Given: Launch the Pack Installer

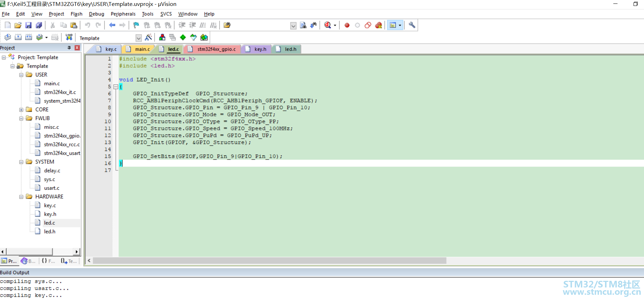Looking at the screenshot, I should coord(204,37).
